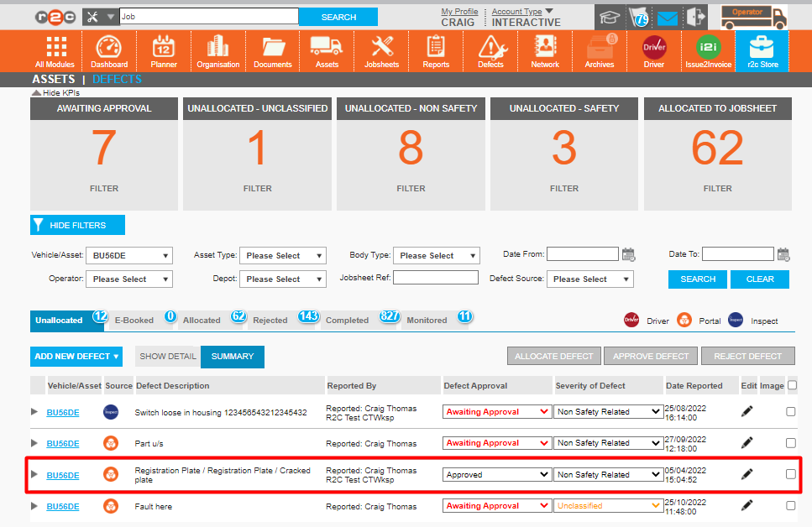
Task: Open the Defect Source dropdown
Action: tap(590, 279)
